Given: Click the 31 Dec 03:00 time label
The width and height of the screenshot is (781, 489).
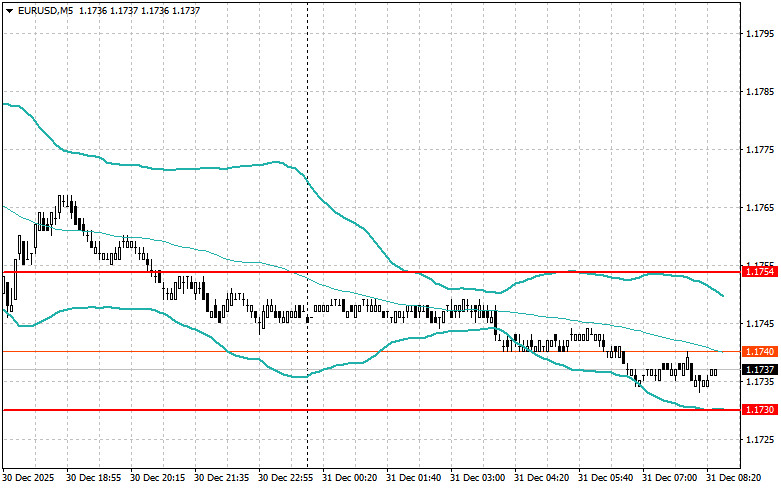Looking at the screenshot, I should 477,478.
